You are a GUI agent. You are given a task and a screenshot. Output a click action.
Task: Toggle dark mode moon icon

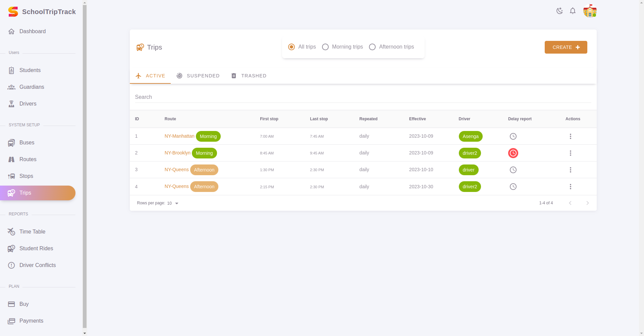pos(559,11)
